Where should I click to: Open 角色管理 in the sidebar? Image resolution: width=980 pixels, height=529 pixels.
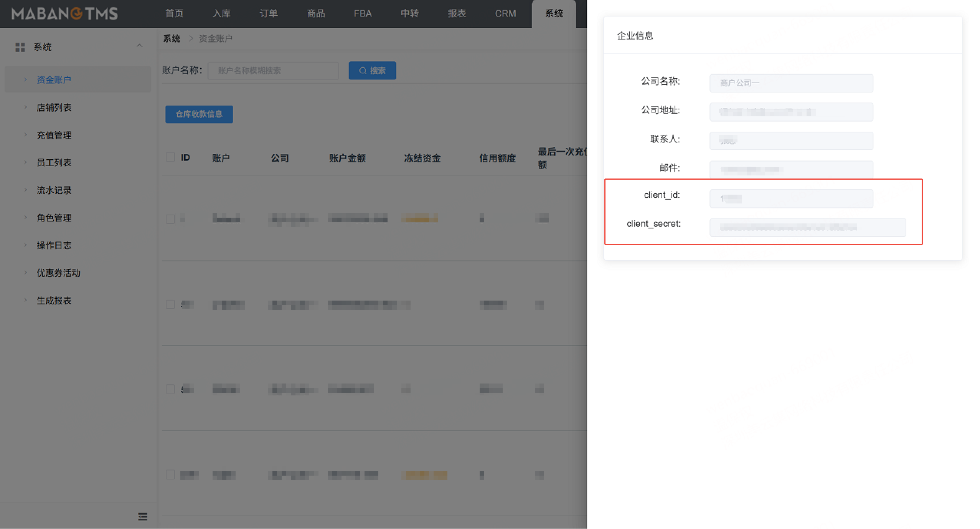(x=54, y=218)
